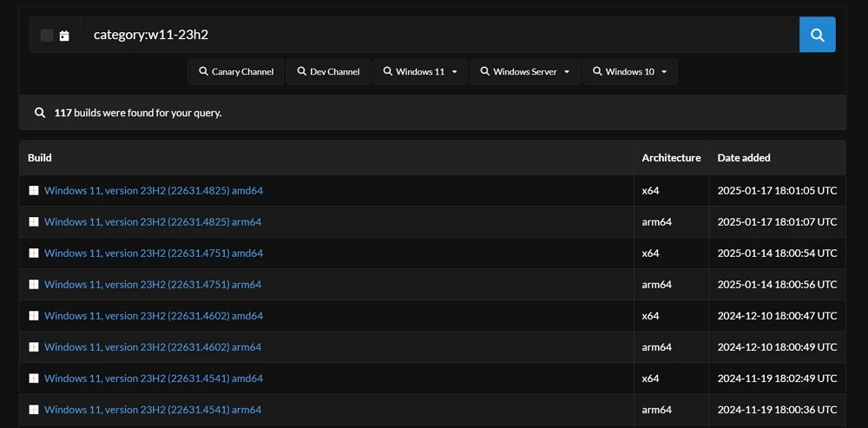Click the Windows logo icon of 22631.4541 amd64

[x=34, y=379]
